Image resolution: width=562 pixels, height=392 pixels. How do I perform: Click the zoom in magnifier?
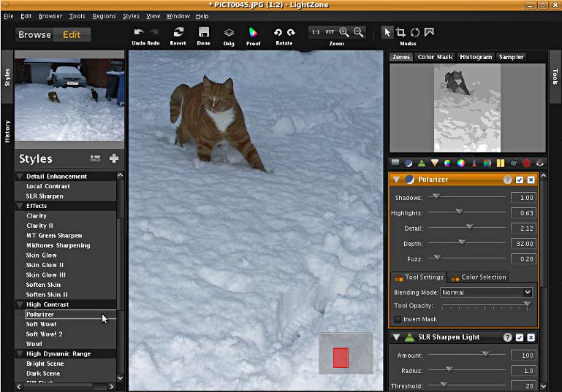(x=344, y=32)
